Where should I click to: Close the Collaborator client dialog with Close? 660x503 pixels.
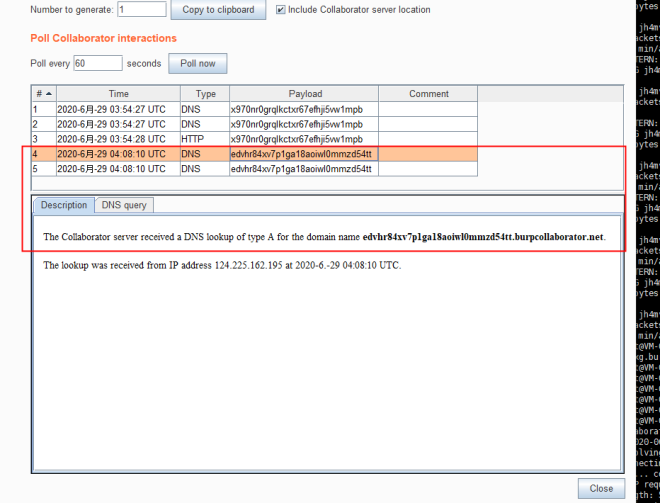[x=601, y=489]
